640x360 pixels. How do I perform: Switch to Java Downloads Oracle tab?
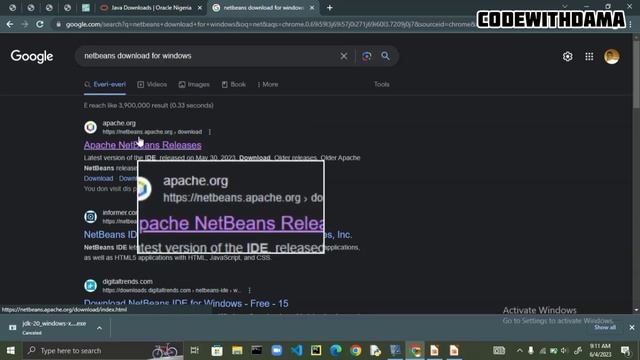pos(151,8)
